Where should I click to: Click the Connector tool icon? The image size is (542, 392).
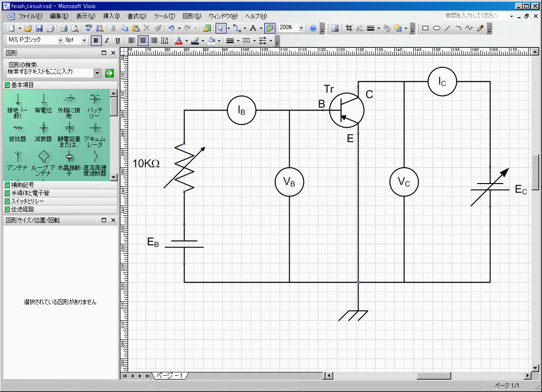237,28
